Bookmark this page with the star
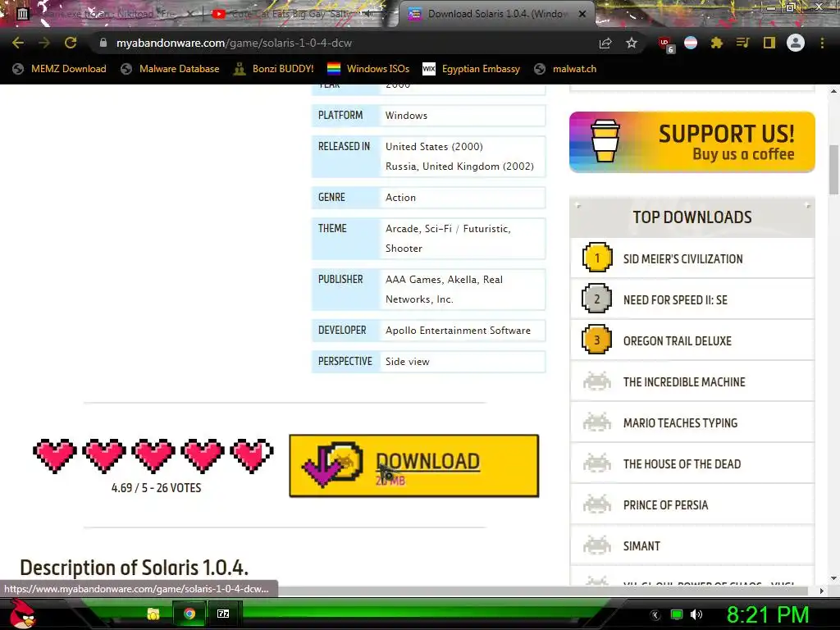Viewport: 840px width, 630px height. (632, 43)
